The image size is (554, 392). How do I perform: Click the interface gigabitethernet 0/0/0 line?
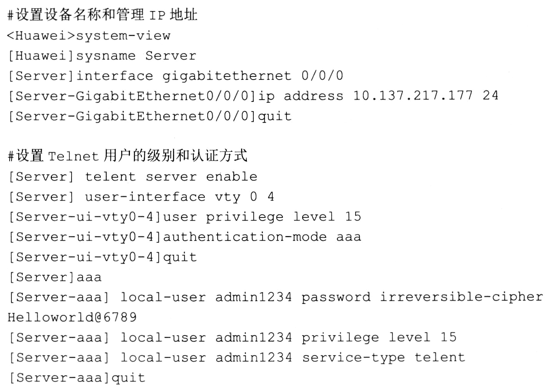point(175,76)
